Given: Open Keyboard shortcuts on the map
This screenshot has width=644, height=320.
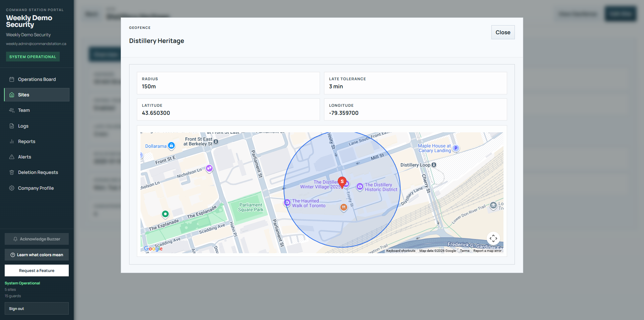Looking at the screenshot, I should (x=400, y=251).
